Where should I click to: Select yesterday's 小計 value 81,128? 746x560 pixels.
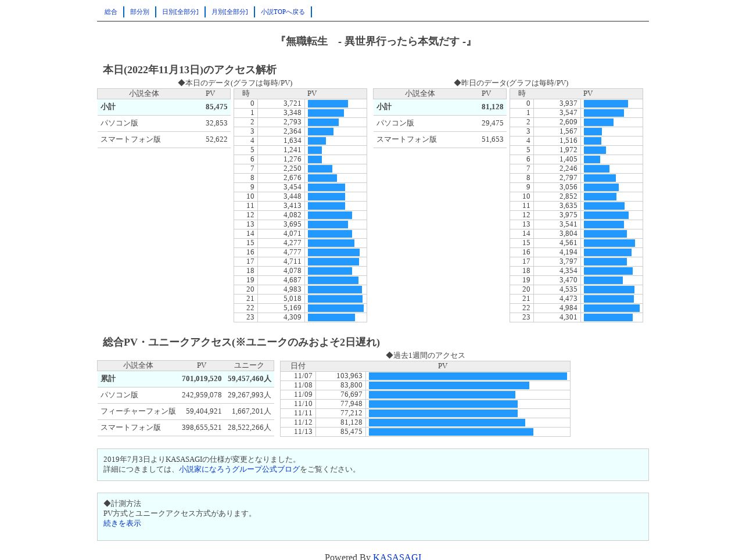click(492, 107)
